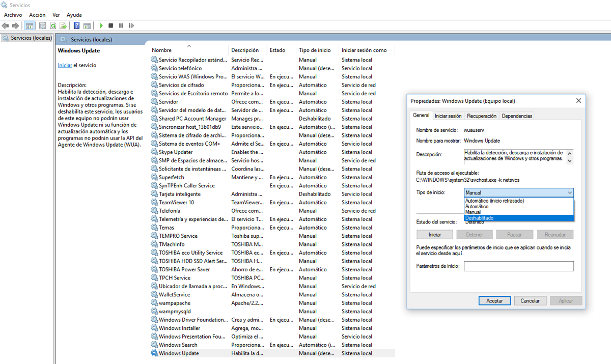Screen dimensions: 611x364
Task: Click the Parámetros de inicio text field
Action: [519, 266]
